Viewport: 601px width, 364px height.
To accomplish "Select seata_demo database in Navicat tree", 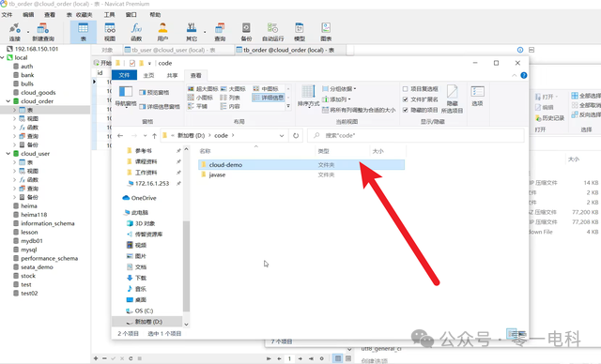I will click(x=37, y=267).
